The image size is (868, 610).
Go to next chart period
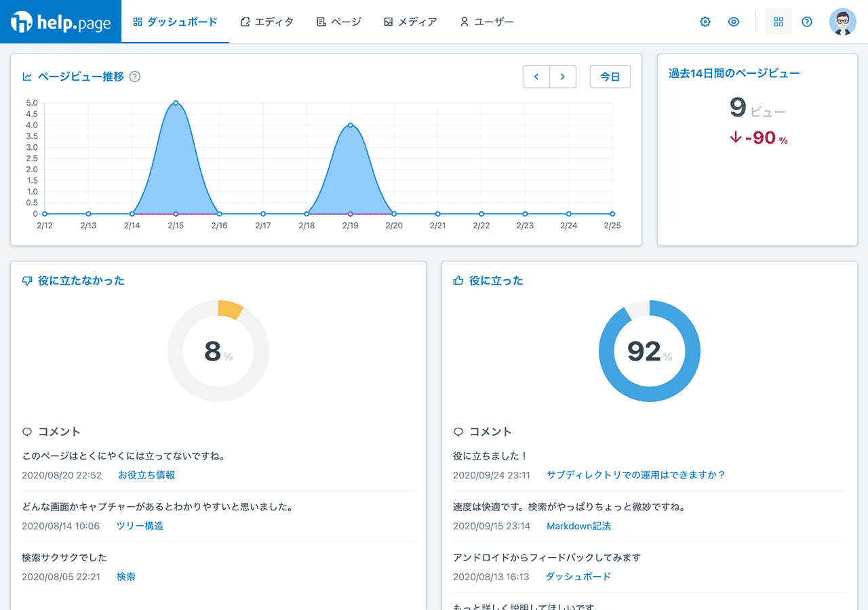[x=563, y=77]
